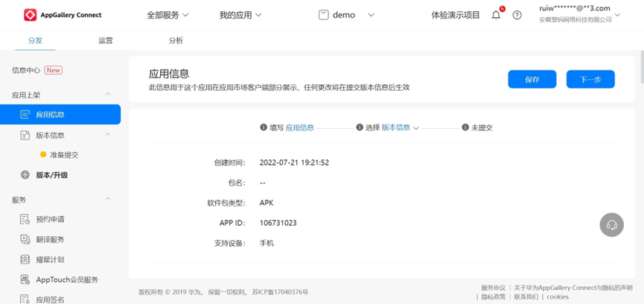The height and width of the screenshot is (304, 644).
Task: Click the info icon before 填写
Action: [x=264, y=127]
